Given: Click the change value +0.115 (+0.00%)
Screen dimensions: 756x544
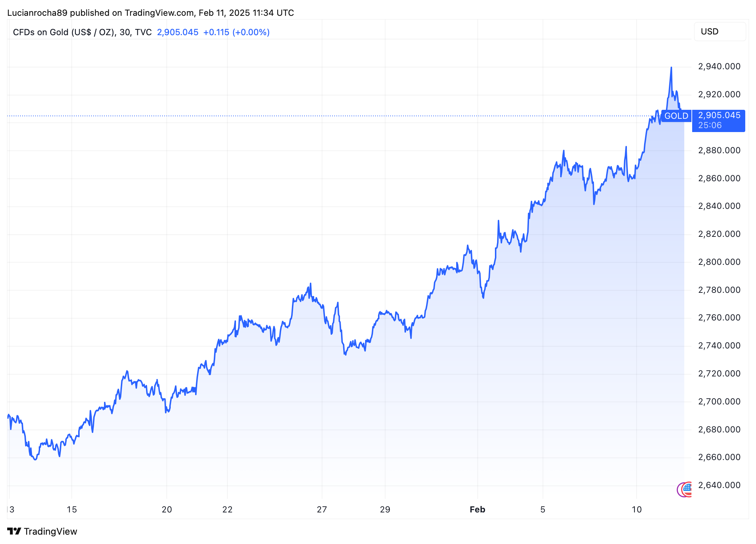Looking at the screenshot, I should pyautogui.click(x=236, y=32).
